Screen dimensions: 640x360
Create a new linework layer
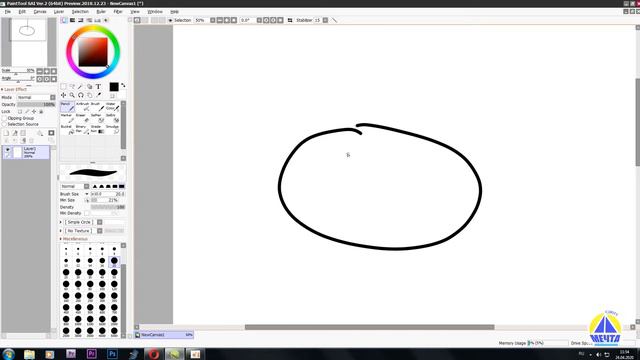tap(15, 133)
